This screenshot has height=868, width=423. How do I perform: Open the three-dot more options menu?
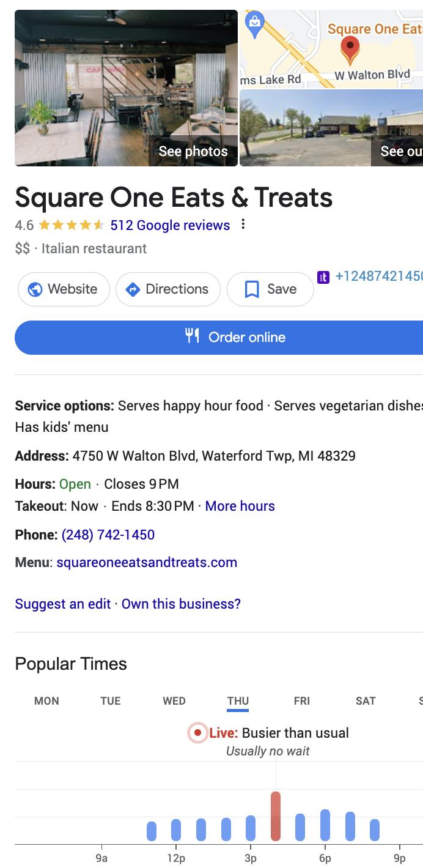coord(243,224)
